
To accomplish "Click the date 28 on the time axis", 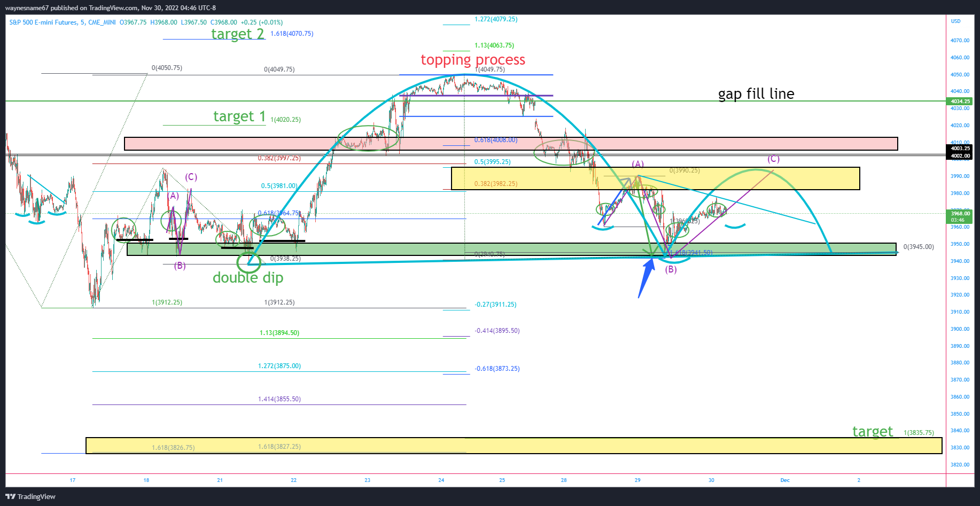I will (x=564, y=480).
